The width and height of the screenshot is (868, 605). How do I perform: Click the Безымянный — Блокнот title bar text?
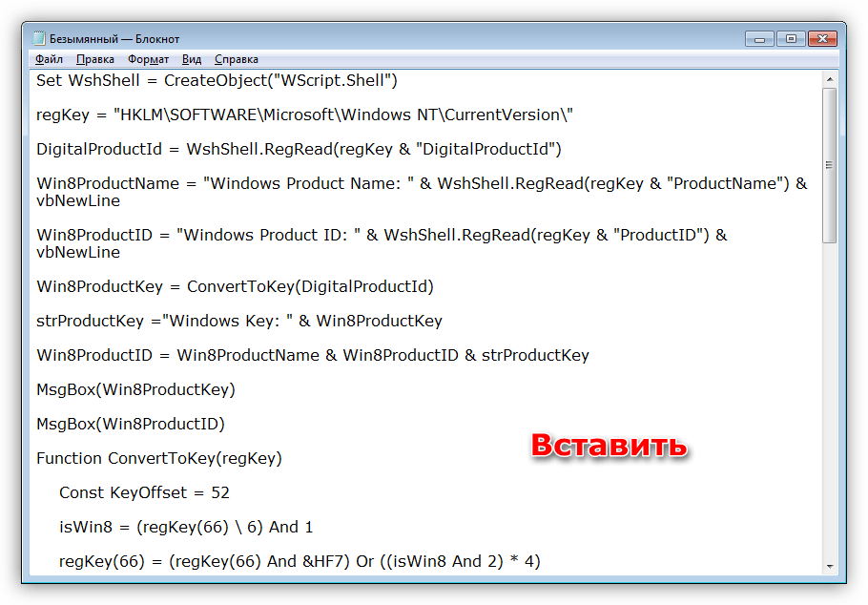(115, 39)
